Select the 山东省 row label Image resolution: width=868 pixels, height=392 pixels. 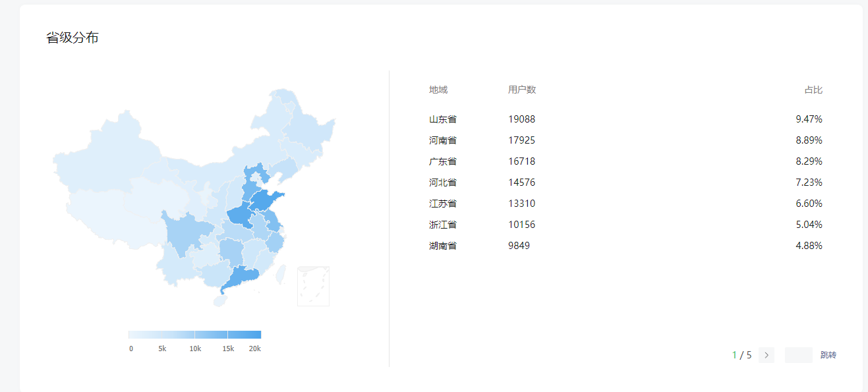[443, 119]
